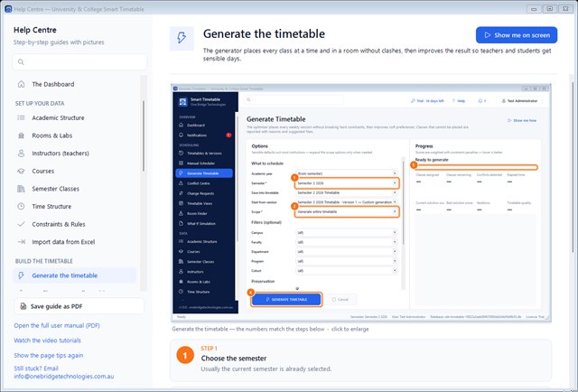The image size is (578, 392).
Task: Click the Help Centre sidebar heading
Action: pyautogui.click(x=35, y=30)
